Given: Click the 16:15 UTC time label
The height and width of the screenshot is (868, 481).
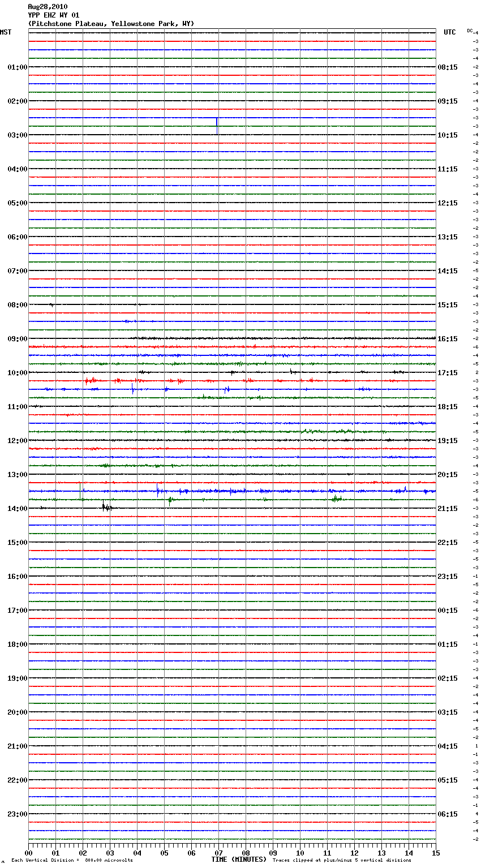Looking at the screenshot, I should coord(448,339).
